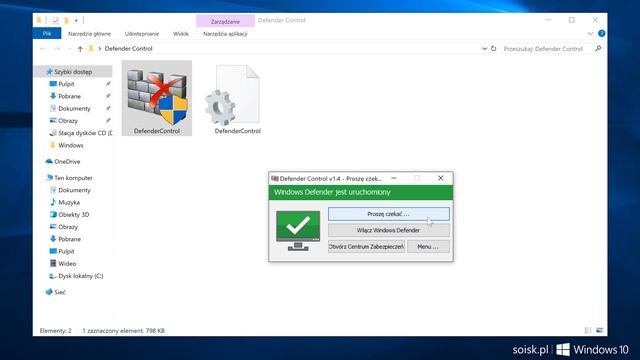Click the 'Elementy: 2' status bar text
640x360 pixels.
tap(56, 331)
